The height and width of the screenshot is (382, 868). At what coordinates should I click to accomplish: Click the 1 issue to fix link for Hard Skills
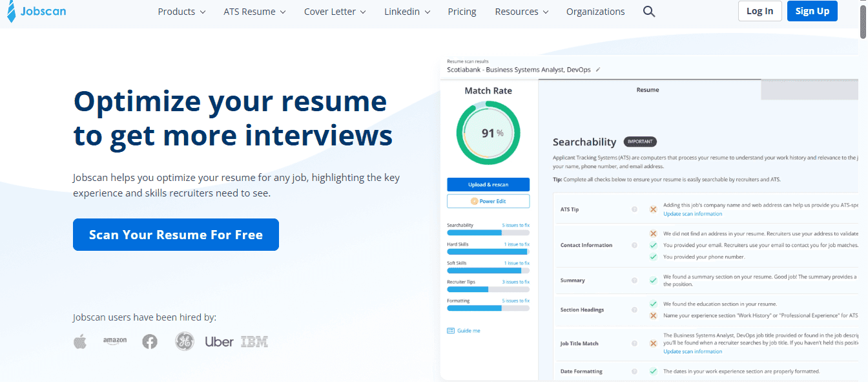pos(517,244)
